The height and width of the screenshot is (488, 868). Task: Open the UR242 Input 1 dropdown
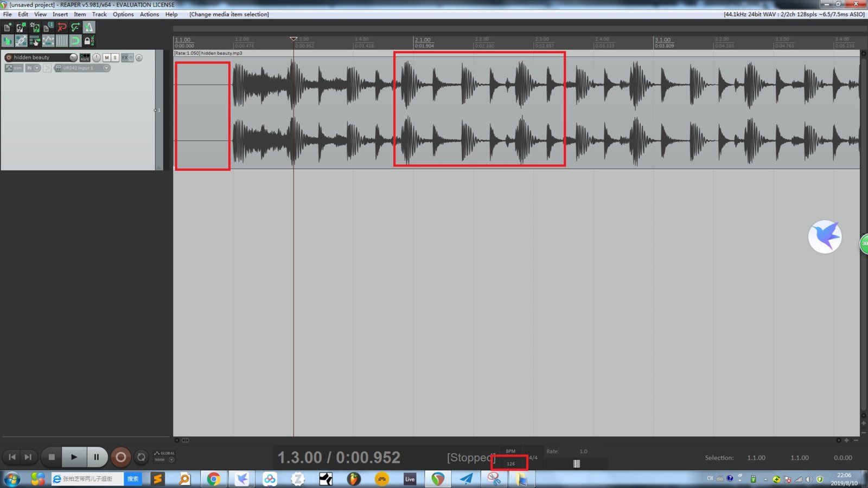(82, 68)
